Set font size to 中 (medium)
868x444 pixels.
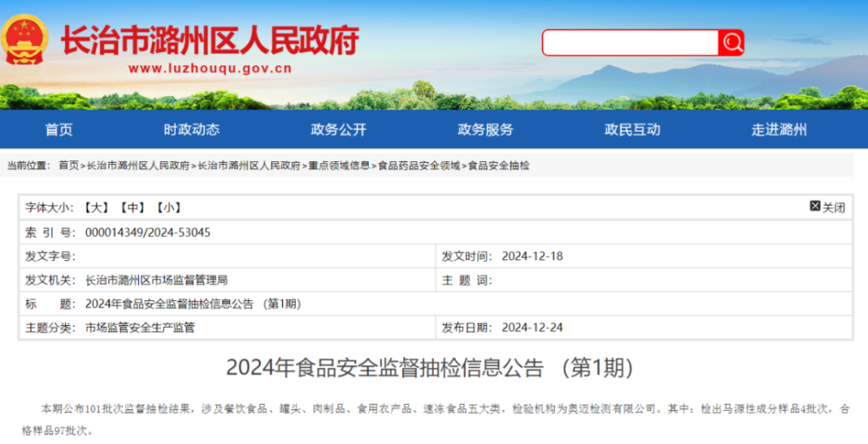click(132, 207)
